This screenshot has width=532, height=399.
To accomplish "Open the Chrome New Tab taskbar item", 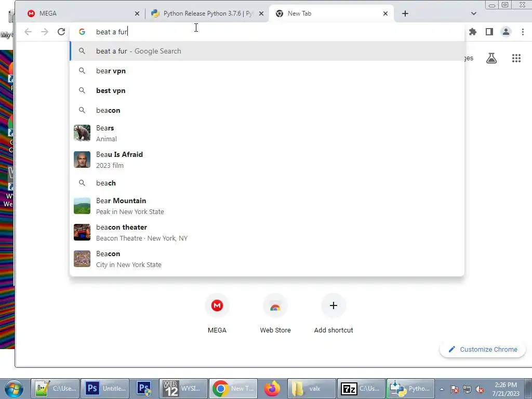I will click(x=233, y=389).
